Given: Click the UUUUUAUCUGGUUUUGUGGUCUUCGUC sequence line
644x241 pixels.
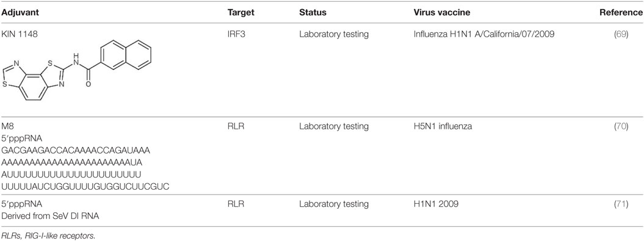Looking at the screenshot, I should tap(85, 187).
